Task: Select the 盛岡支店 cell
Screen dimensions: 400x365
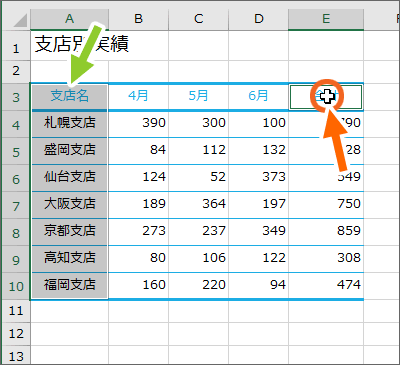Action: tap(69, 151)
